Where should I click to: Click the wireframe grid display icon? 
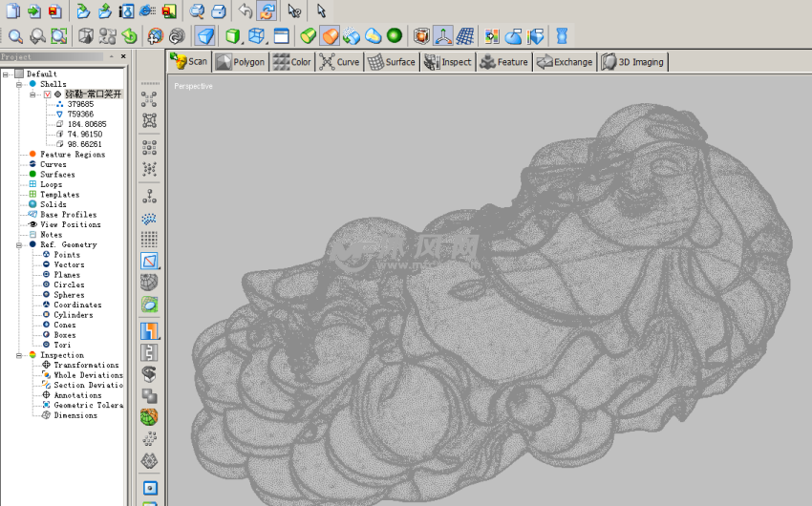pyautogui.click(x=465, y=36)
